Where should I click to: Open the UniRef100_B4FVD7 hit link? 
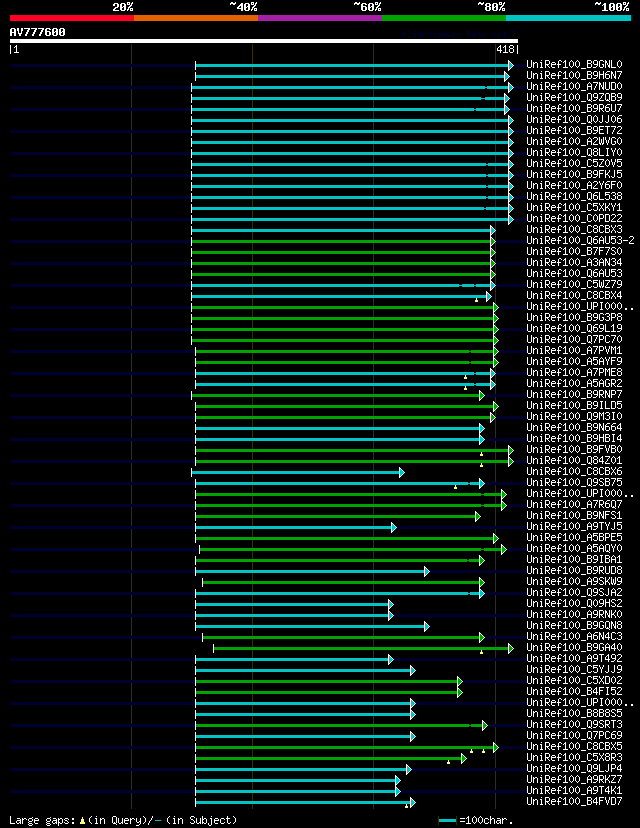pos(574,802)
